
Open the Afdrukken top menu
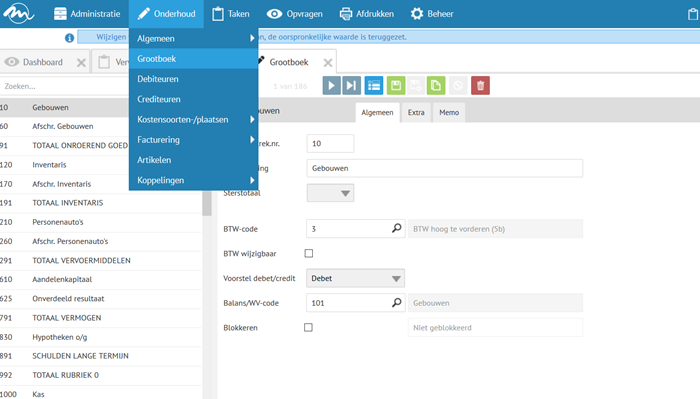tap(367, 14)
